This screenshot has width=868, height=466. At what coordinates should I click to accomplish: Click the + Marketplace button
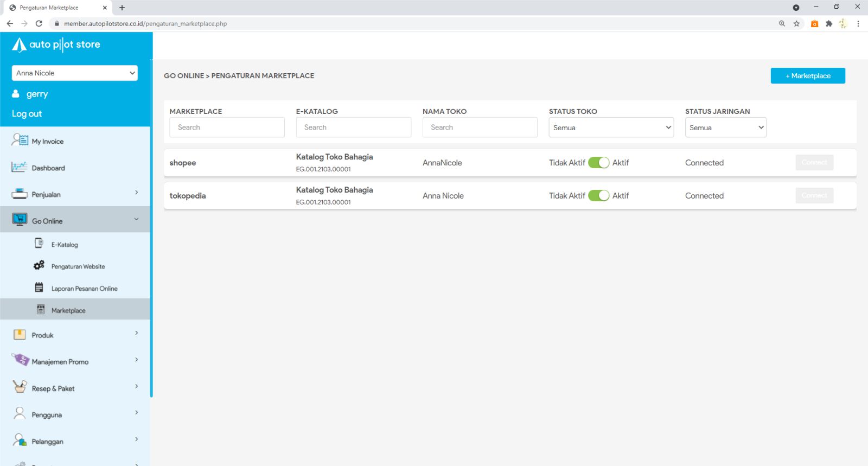pyautogui.click(x=807, y=76)
